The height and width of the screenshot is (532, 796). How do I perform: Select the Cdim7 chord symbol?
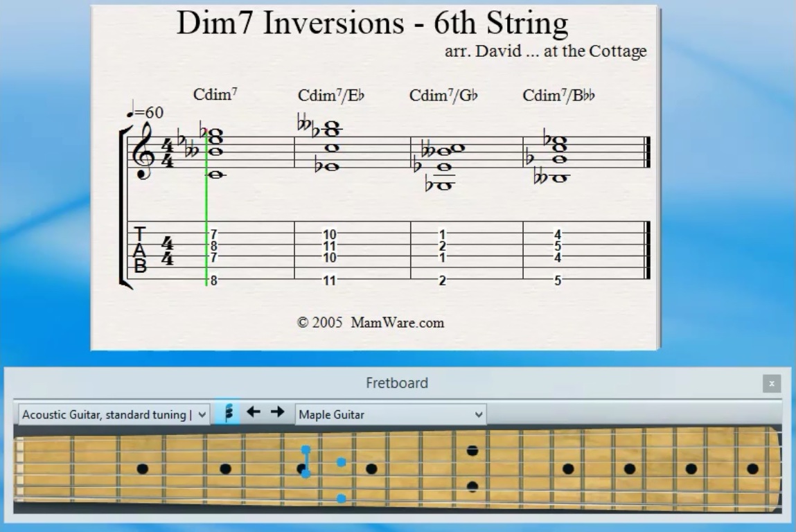click(215, 95)
